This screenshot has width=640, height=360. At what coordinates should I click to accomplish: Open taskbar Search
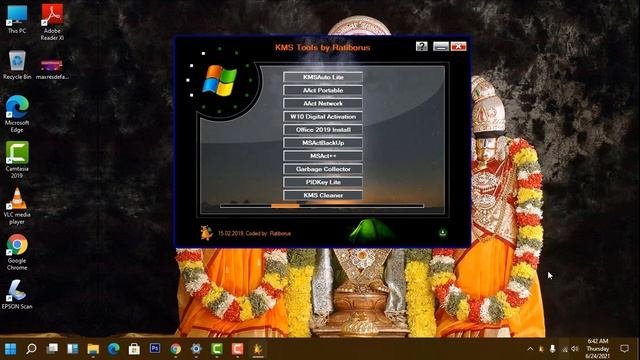(x=31, y=349)
